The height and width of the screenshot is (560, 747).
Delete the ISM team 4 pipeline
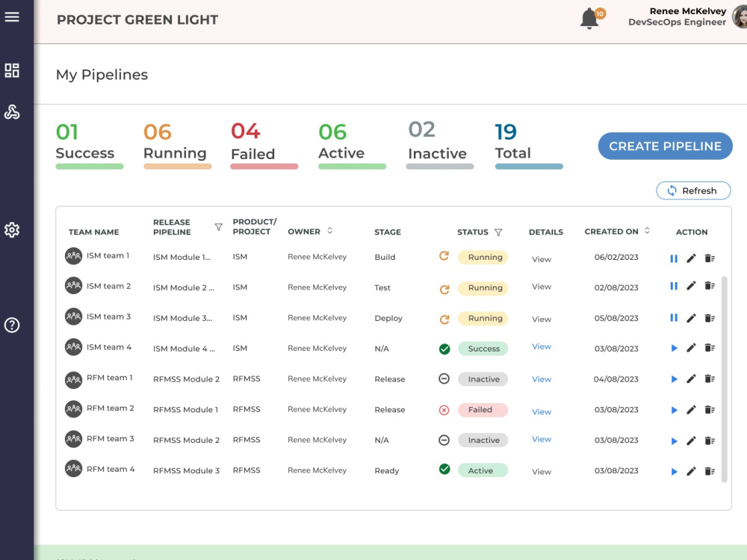[710, 348]
